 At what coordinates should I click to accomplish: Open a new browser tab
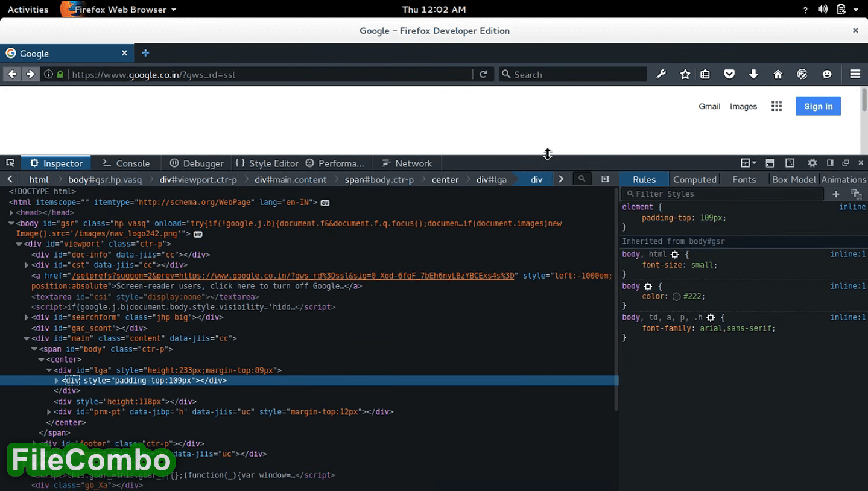(145, 53)
